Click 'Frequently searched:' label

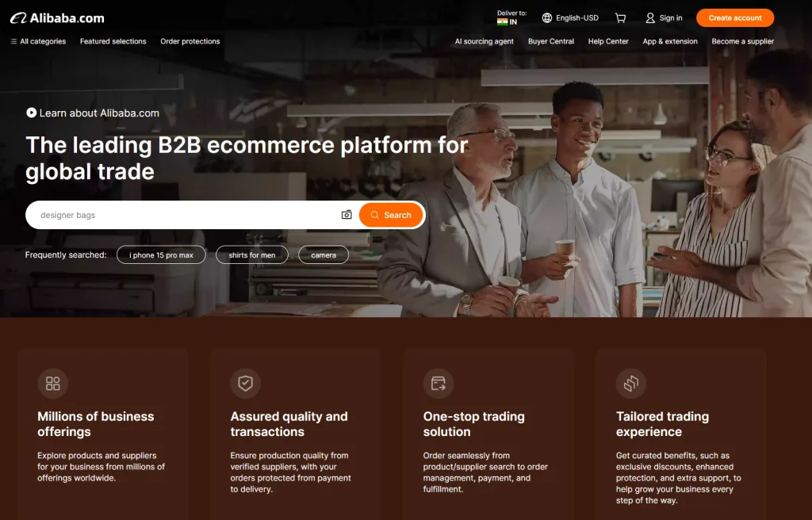pos(66,254)
